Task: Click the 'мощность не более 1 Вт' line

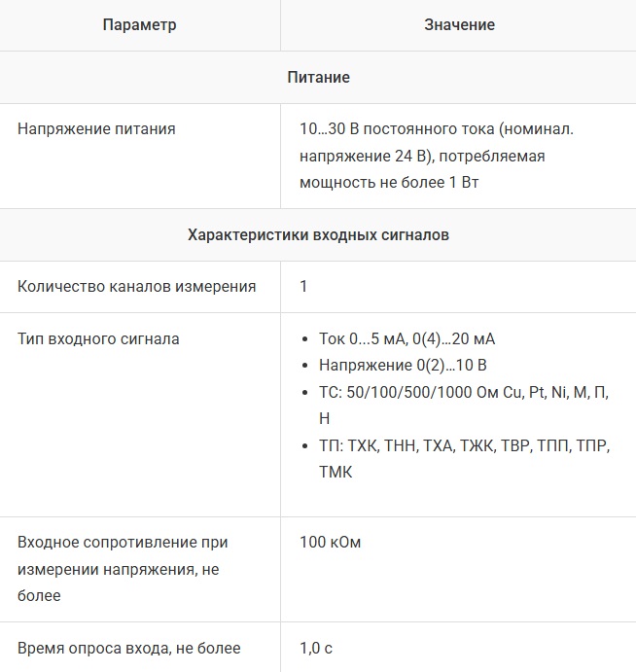Action: 390,183
